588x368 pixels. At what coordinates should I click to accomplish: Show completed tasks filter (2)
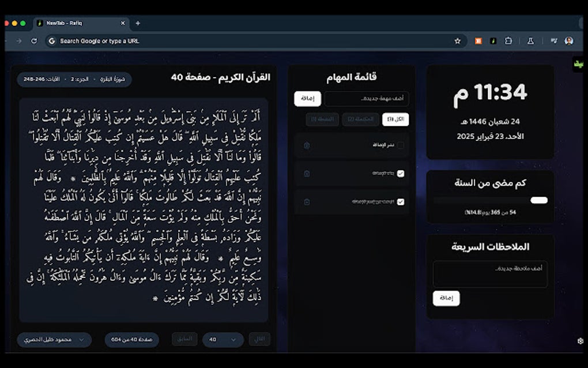pyautogui.click(x=360, y=119)
